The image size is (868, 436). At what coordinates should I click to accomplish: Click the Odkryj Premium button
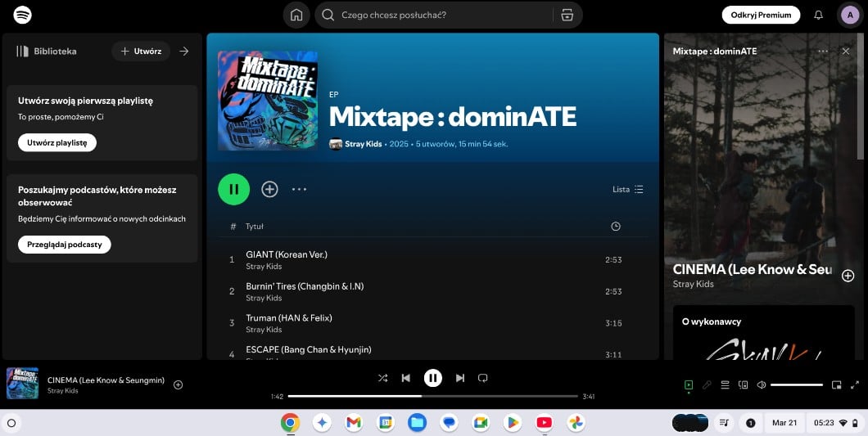(x=761, y=15)
